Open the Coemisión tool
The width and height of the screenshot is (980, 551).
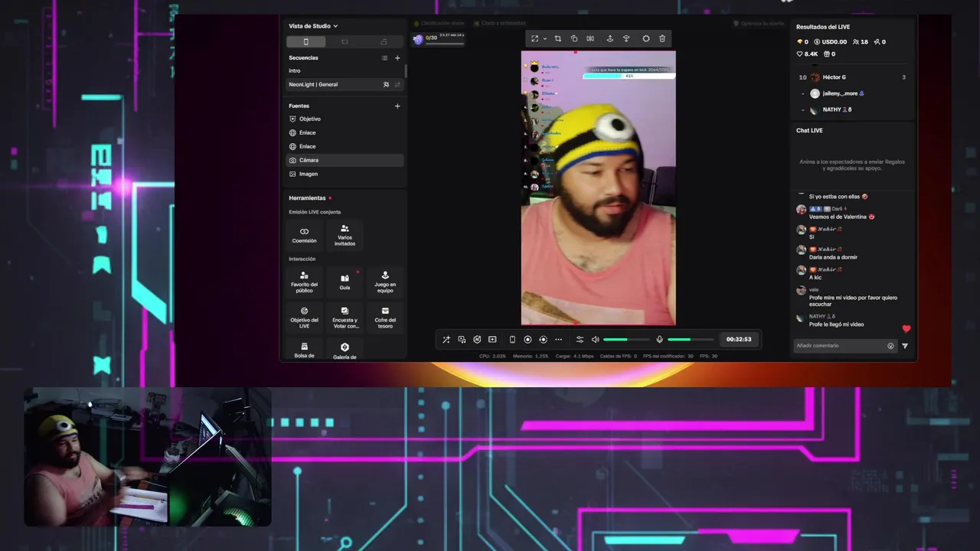pos(304,235)
